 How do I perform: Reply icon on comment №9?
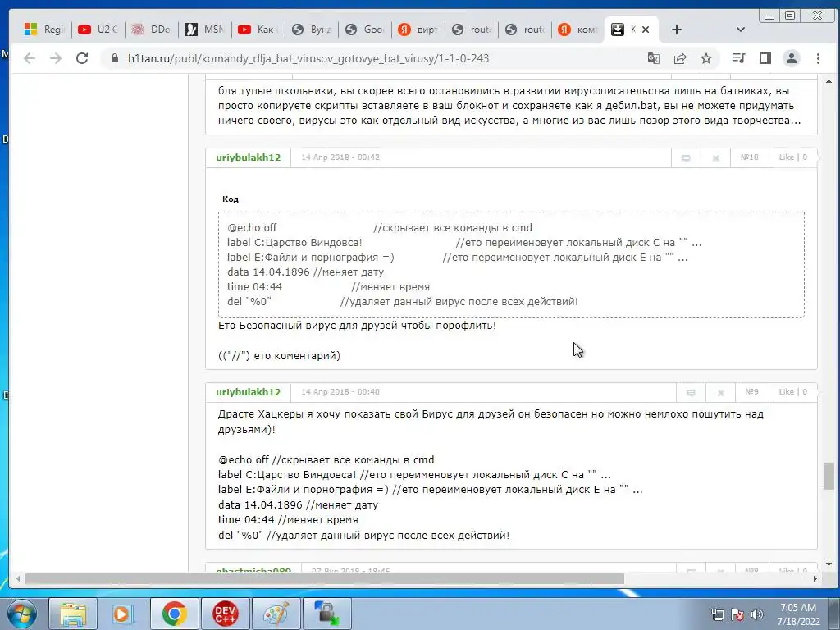(691, 393)
